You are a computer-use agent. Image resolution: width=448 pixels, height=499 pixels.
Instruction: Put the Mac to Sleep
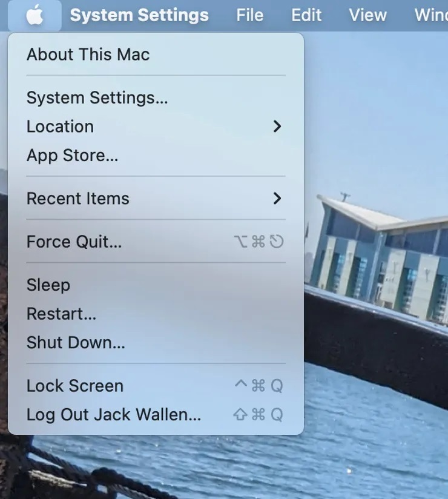click(156, 285)
